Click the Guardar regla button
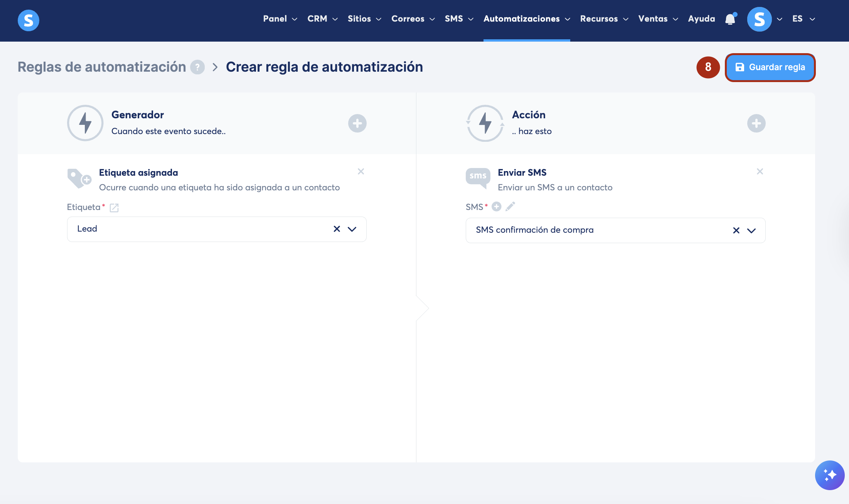The height and width of the screenshot is (504, 849). (770, 67)
